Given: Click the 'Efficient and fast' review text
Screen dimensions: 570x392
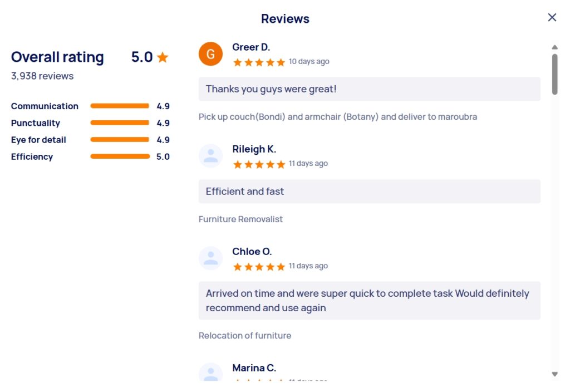Looking at the screenshot, I should pos(245,192).
